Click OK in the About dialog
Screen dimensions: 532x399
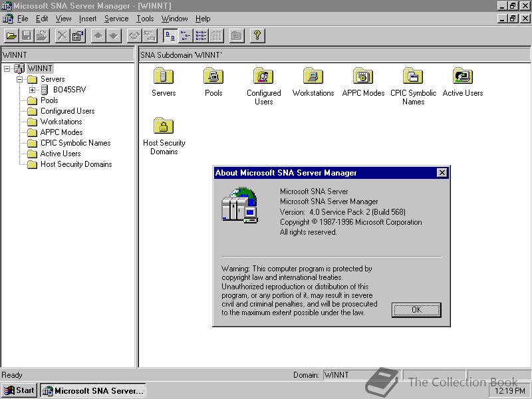point(416,310)
